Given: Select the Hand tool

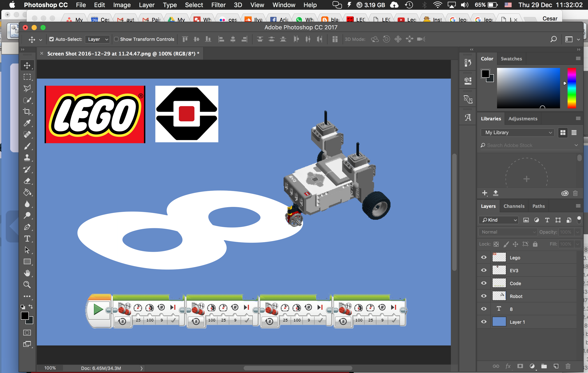Looking at the screenshot, I should 27,273.
